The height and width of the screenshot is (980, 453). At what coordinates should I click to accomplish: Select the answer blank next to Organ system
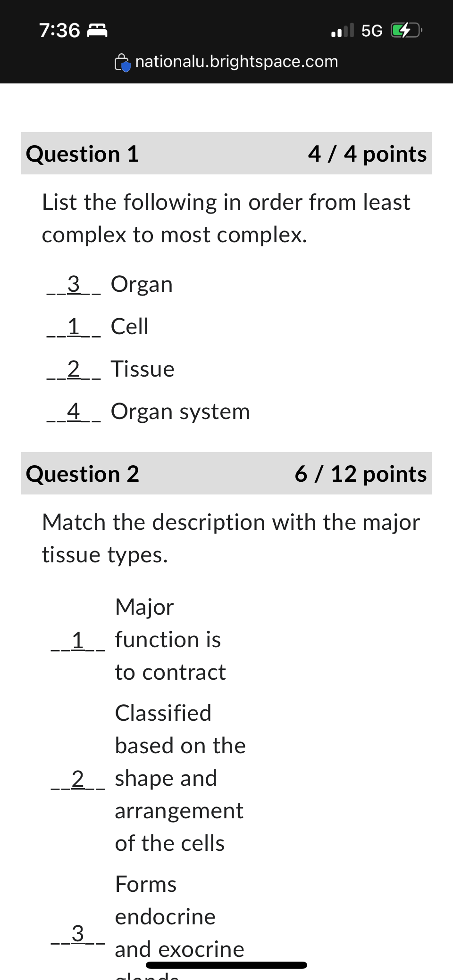coord(74,411)
